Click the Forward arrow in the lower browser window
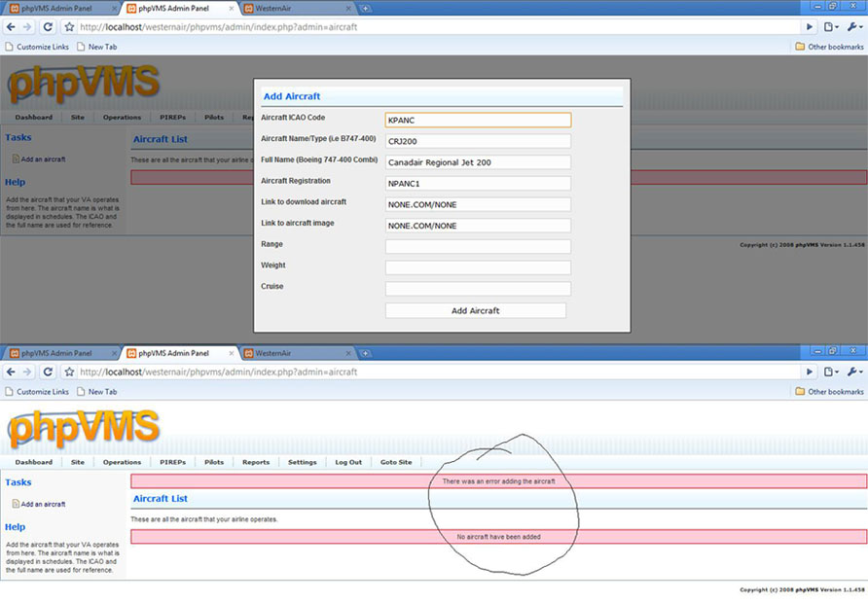868x603 pixels. coord(27,372)
